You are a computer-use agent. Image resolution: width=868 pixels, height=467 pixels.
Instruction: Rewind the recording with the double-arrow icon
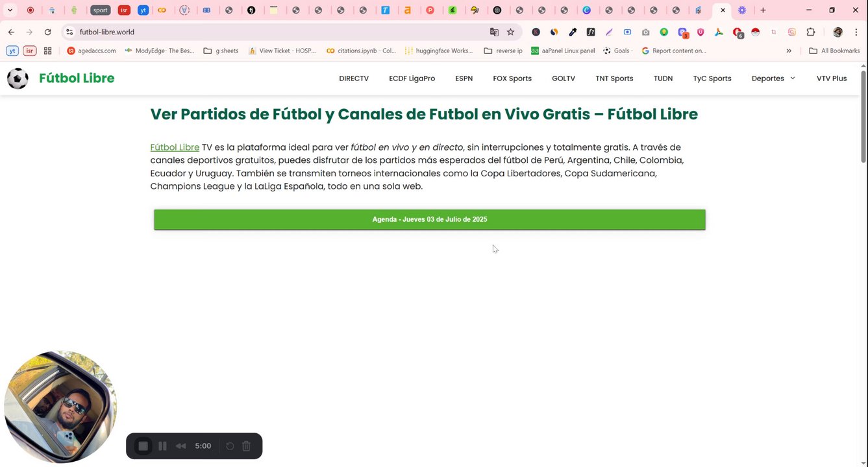pyautogui.click(x=181, y=446)
